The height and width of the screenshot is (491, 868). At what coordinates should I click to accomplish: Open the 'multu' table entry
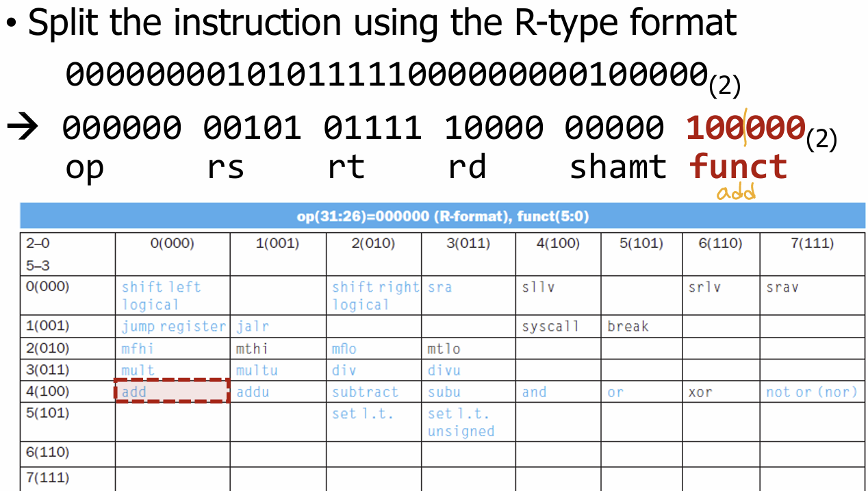(257, 370)
